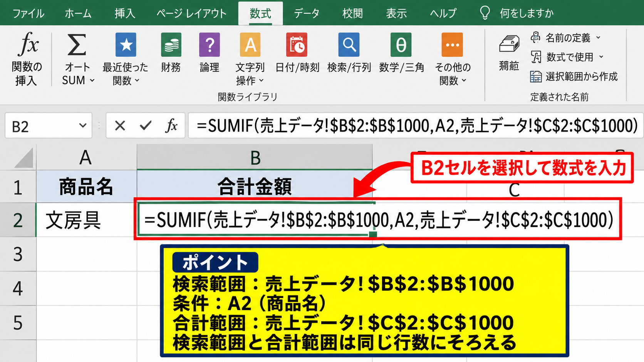Open the 数学/三角 math functions icon

click(401, 45)
